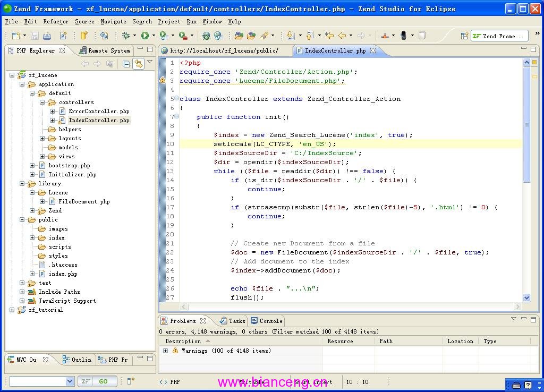
Task: Open the Debug icon dropdown arrow
Action: coord(134,36)
